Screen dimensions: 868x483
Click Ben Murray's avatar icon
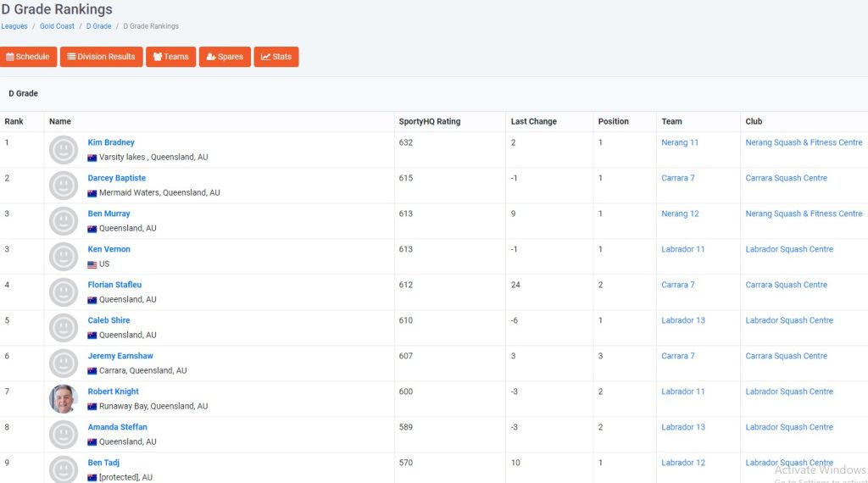coord(64,221)
